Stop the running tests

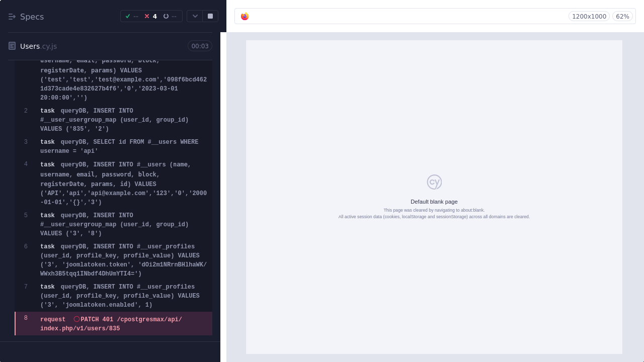point(210,16)
